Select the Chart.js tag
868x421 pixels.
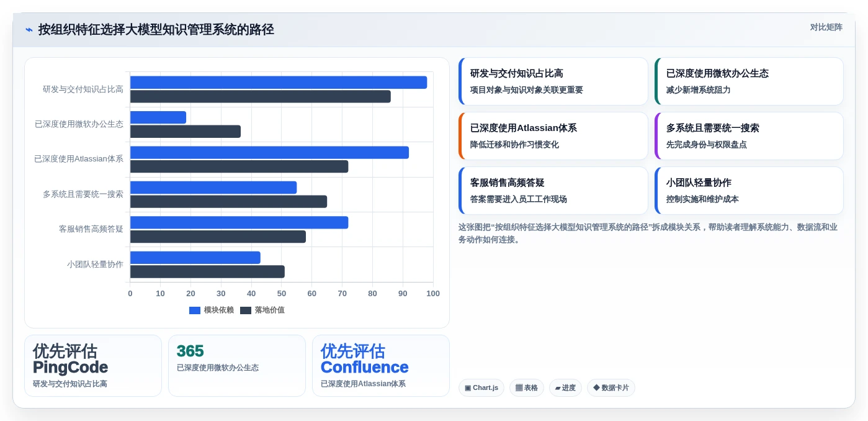(x=481, y=388)
